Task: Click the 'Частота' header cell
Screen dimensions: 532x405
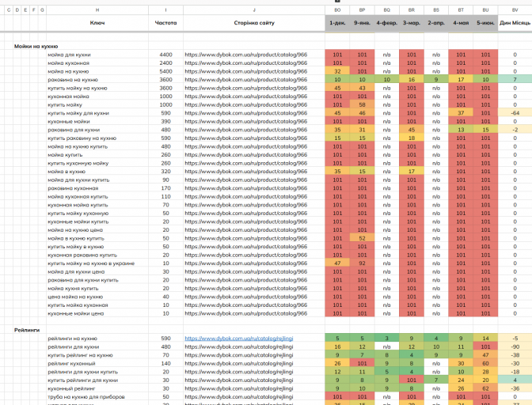Action: coord(165,23)
